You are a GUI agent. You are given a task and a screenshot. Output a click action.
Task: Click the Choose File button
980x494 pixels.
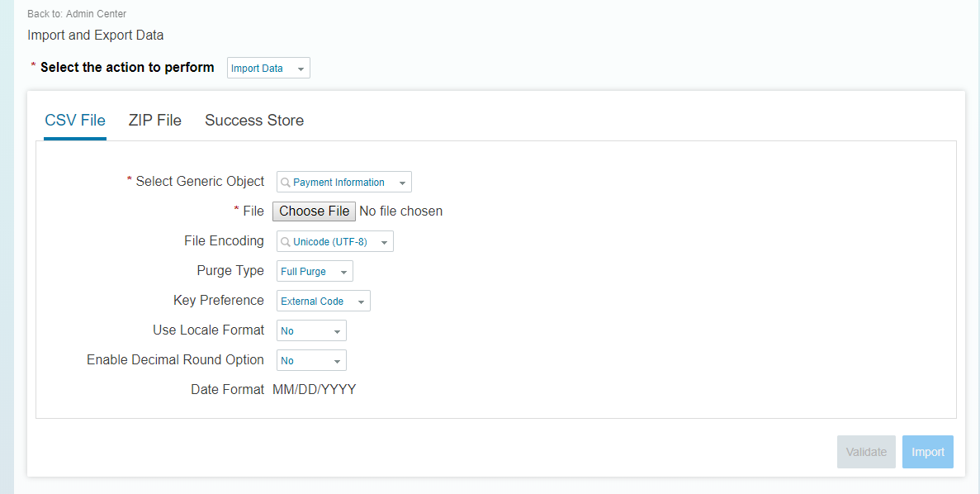tap(314, 211)
